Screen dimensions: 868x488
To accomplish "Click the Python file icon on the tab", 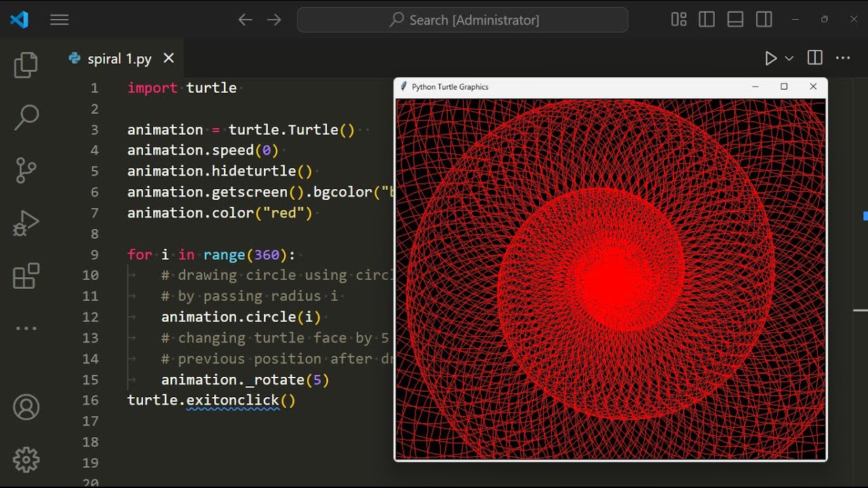I will (x=75, y=58).
